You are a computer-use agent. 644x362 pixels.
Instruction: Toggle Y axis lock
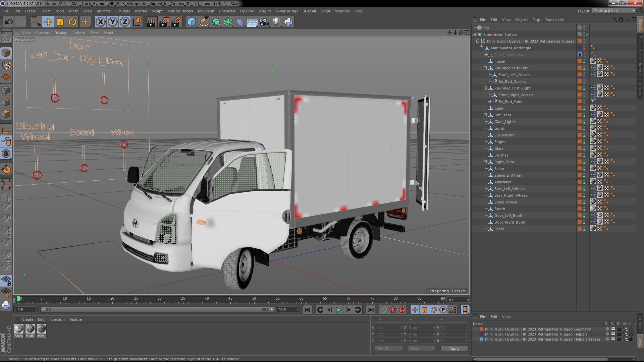pyautogui.click(x=113, y=22)
